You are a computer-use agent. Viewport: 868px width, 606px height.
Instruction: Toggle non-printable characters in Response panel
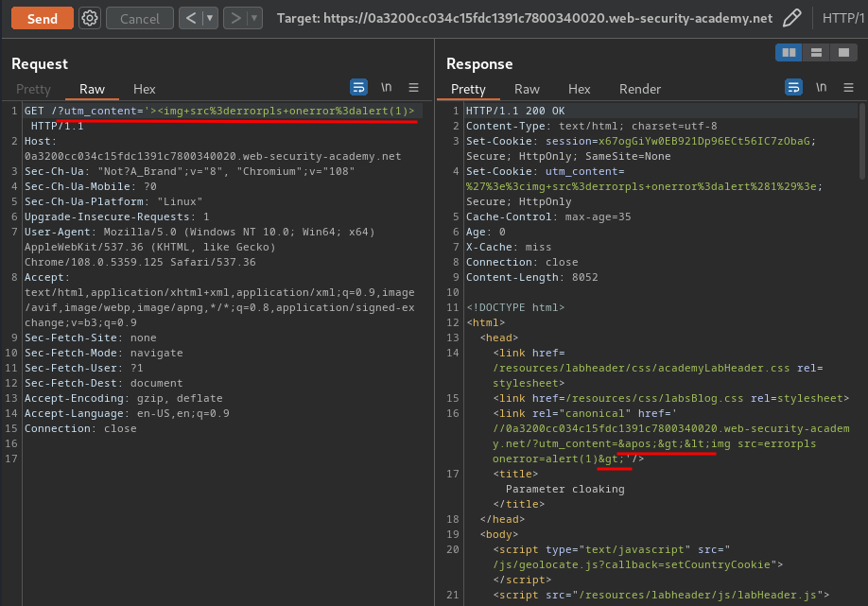tap(822, 87)
